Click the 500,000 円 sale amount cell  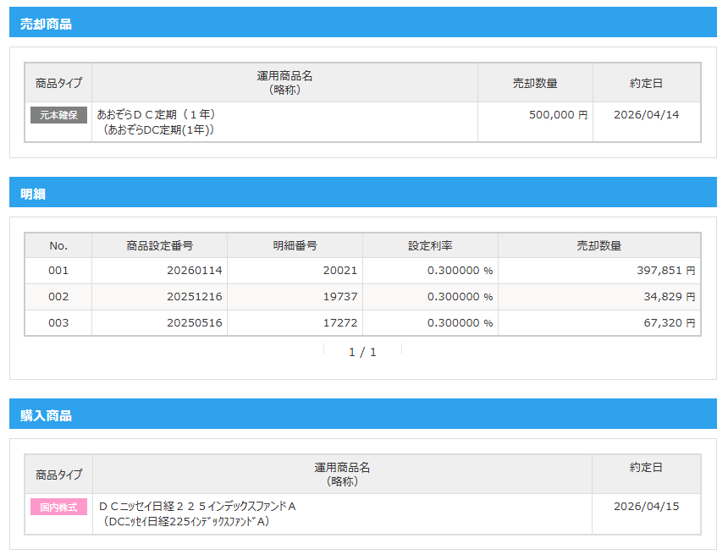click(x=557, y=114)
